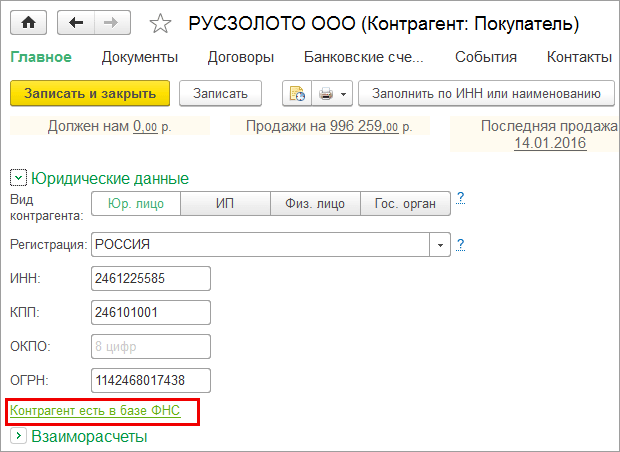The height and width of the screenshot is (452, 620).
Task: Select Гос. орган contractor type
Action: (x=405, y=204)
